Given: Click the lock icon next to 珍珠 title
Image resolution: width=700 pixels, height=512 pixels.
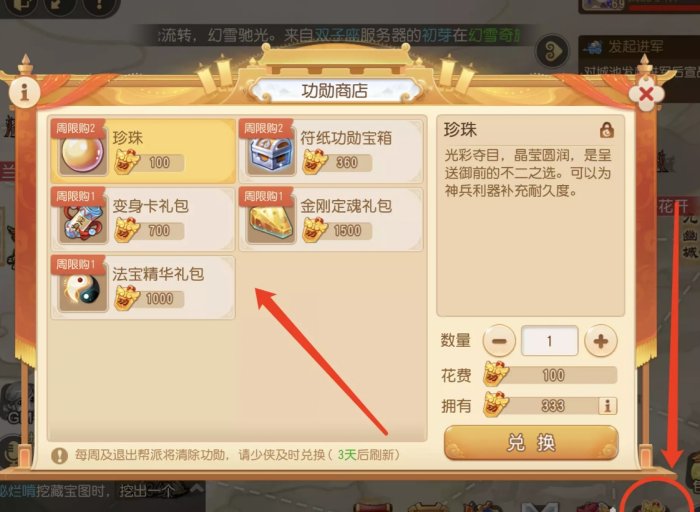Looking at the screenshot, I should (x=607, y=130).
